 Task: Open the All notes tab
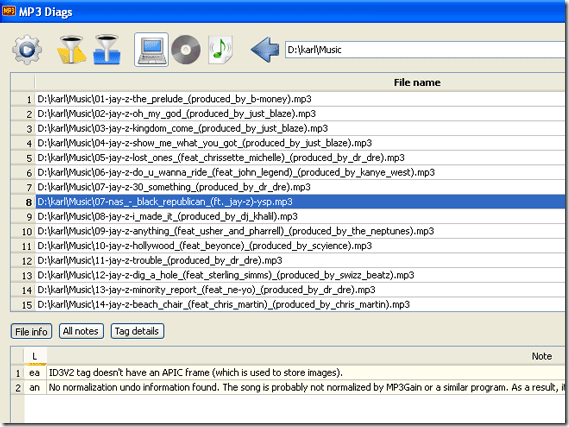(81, 331)
